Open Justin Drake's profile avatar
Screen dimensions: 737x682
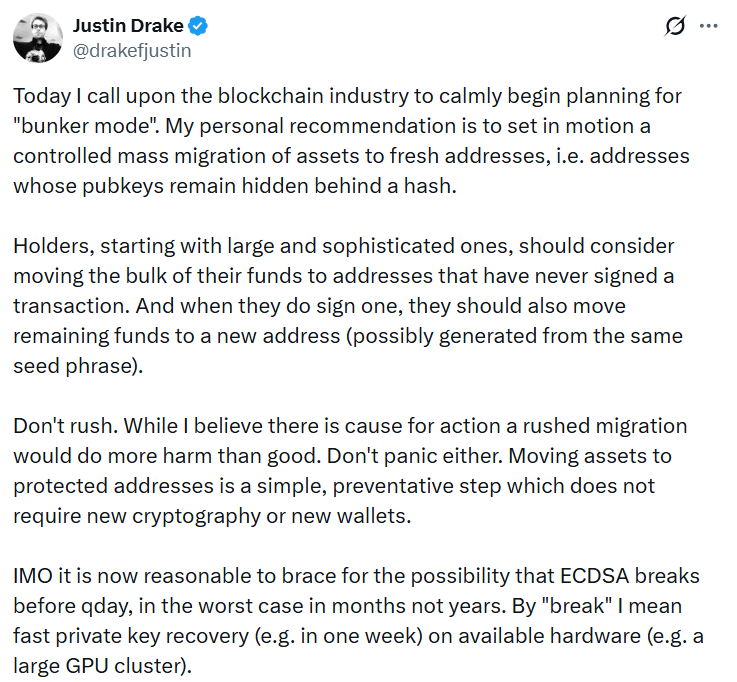(38, 38)
